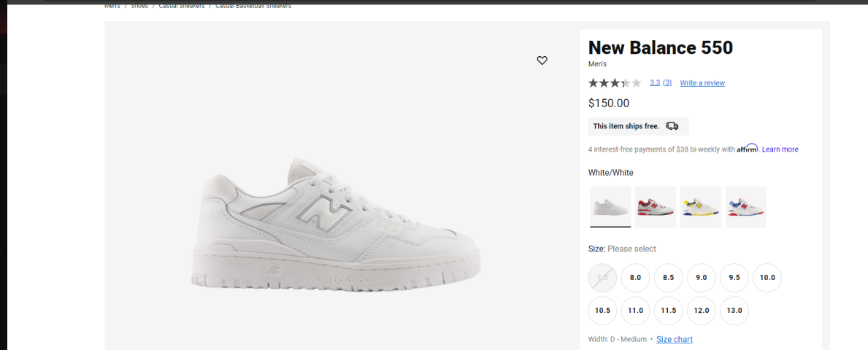868x350 pixels.
Task: Go to Casual Basketball Sneakers breadcrumb
Action: click(253, 6)
